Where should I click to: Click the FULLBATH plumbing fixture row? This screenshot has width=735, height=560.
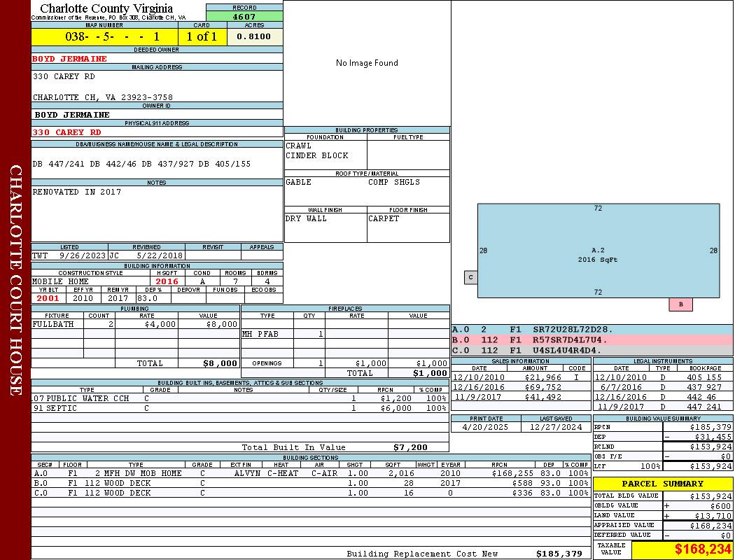(x=135, y=325)
